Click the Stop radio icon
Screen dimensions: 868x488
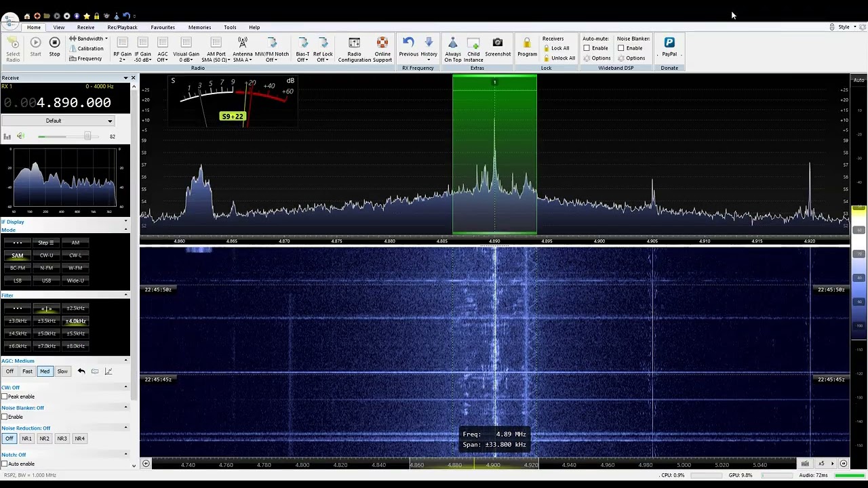tap(54, 43)
